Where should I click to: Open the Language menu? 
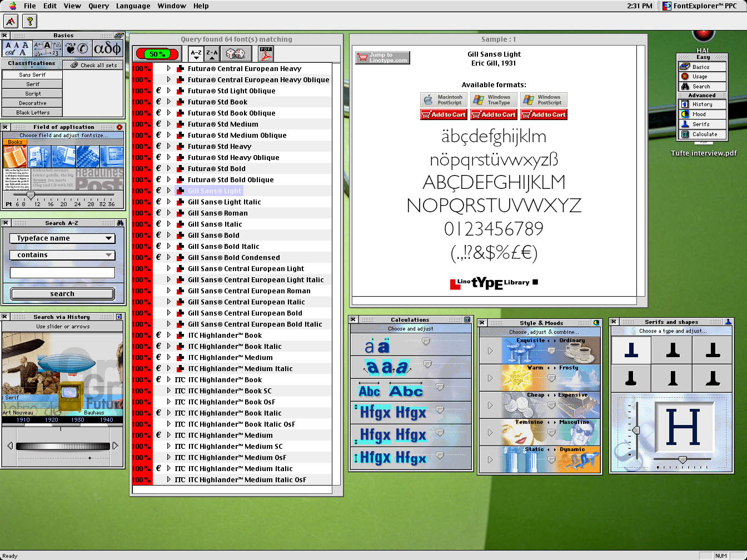pos(133,6)
